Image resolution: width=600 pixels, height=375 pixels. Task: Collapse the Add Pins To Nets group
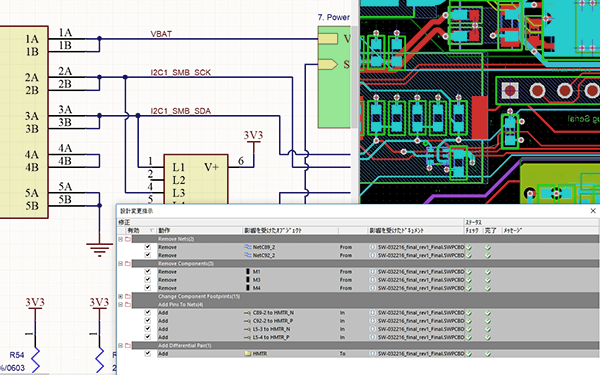(x=121, y=305)
